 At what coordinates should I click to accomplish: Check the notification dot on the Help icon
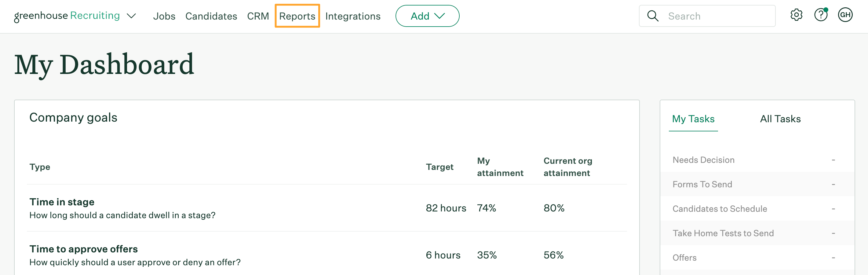pos(826,10)
